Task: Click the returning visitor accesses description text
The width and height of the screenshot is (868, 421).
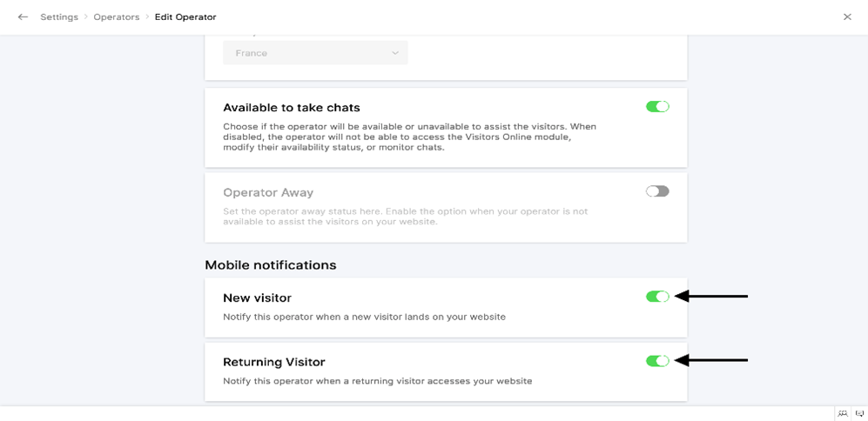Action: (377, 381)
